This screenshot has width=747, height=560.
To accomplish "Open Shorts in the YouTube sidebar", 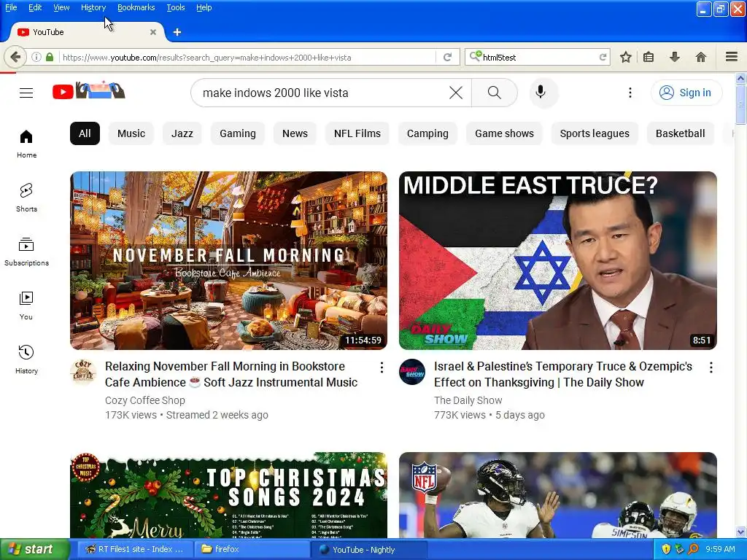I will [x=26, y=197].
